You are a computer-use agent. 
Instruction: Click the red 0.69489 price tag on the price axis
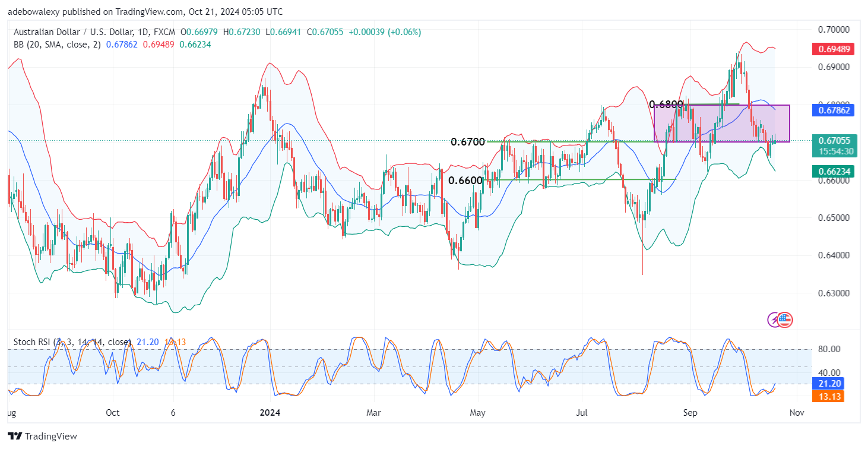point(834,48)
